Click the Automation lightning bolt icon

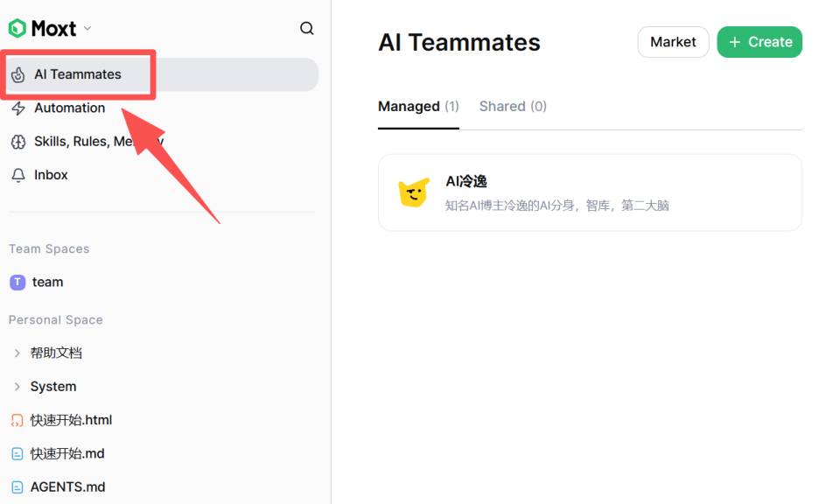click(18, 108)
